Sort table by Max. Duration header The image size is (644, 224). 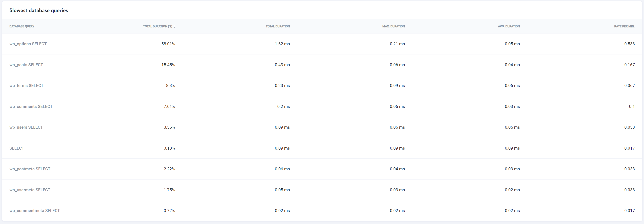pos(394,26)
